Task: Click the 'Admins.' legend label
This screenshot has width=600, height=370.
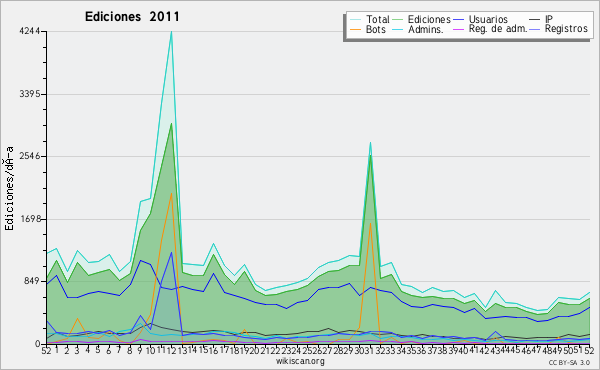Action: (x=426, y=29)
